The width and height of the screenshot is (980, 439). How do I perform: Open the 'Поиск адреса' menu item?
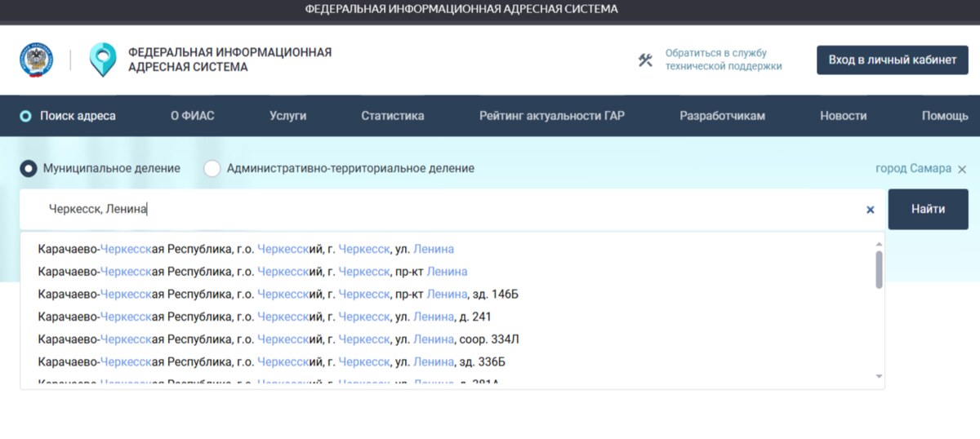tap(78, 116)
